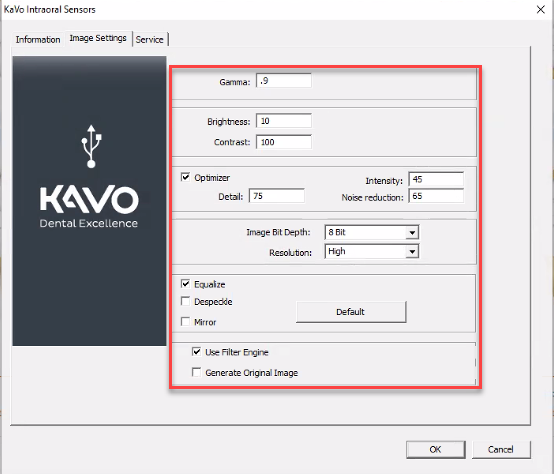Viewport: 554px width, 474px height.
Task: Select the Noise reduction value field
Action: tap(436, 196)
